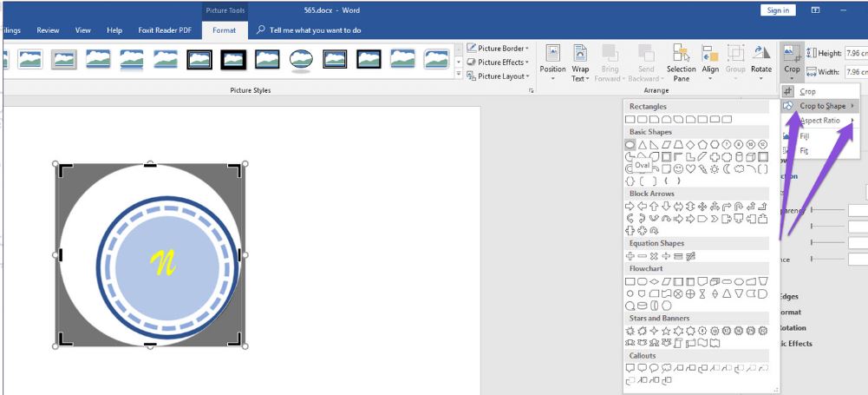Screen dimensions: 868x395
Task: Pick the isosceles triangle in Basic Shapes
Action: click(643, 144)
